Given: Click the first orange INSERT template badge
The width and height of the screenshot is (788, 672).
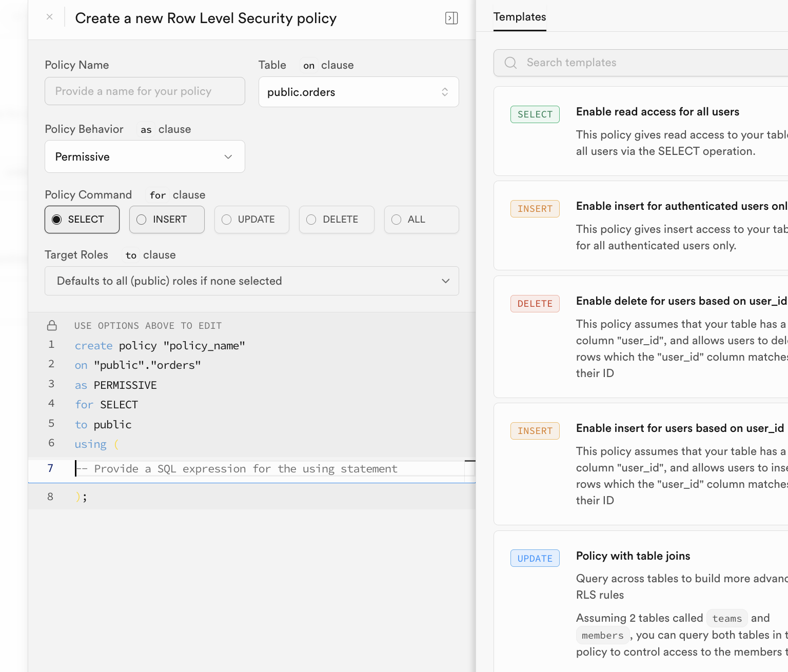Looking at the screenshot, I should tap(535, 209).
